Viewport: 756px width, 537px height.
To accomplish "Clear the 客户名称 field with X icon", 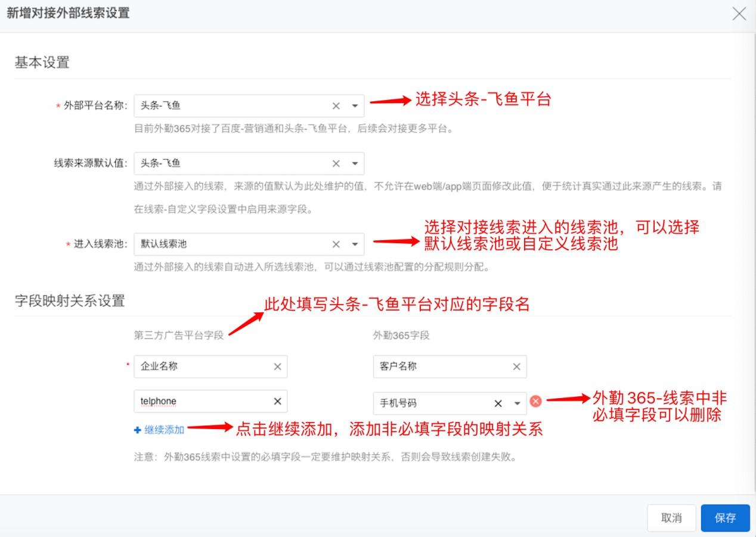I will pos(516,367).
